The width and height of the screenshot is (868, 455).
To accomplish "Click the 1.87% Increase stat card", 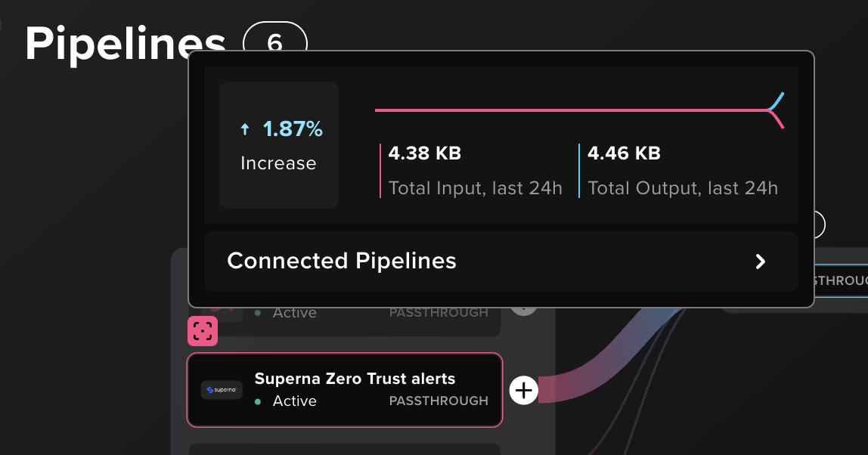I will 279,145.
